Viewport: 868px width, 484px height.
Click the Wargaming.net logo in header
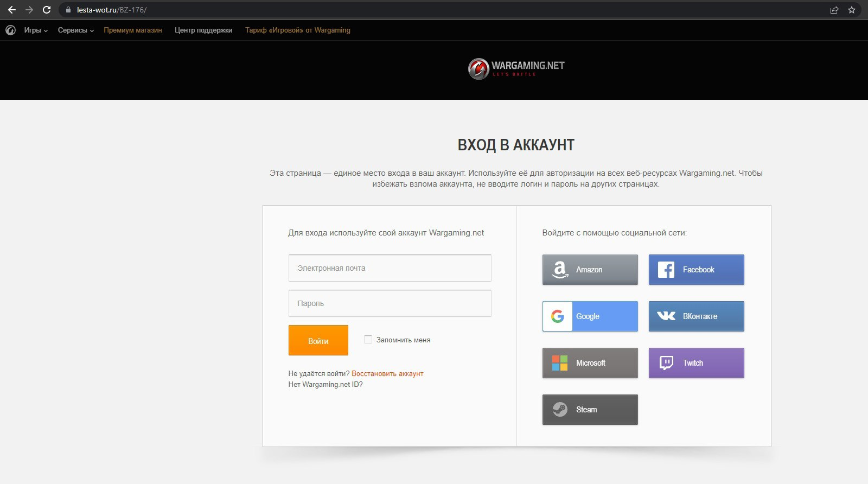(x=516, y=69)
